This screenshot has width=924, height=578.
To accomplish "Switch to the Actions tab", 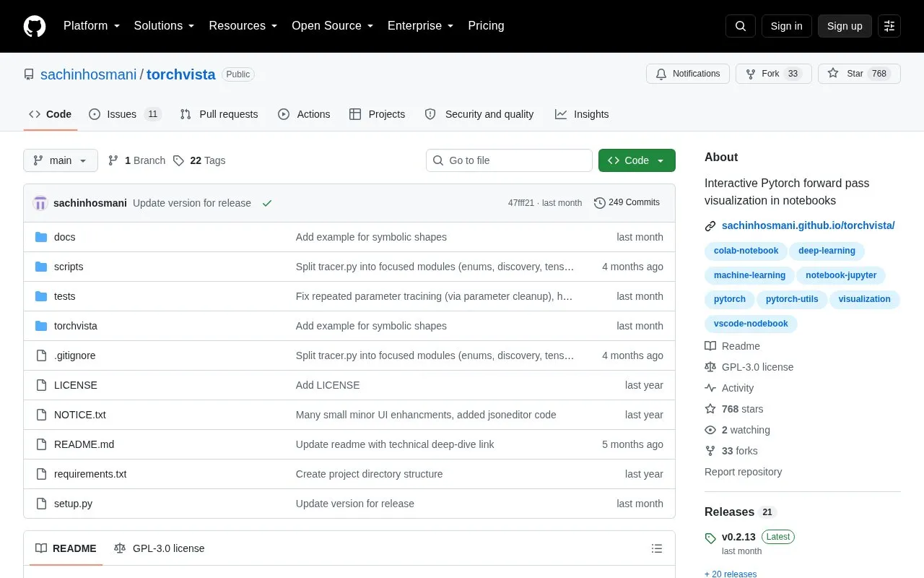I will coord(304,114).
